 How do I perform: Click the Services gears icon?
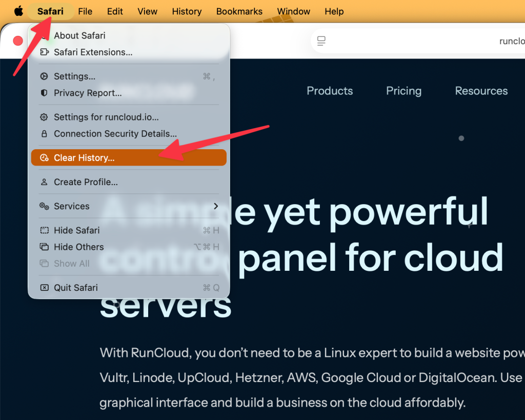[x=45, y=206]
